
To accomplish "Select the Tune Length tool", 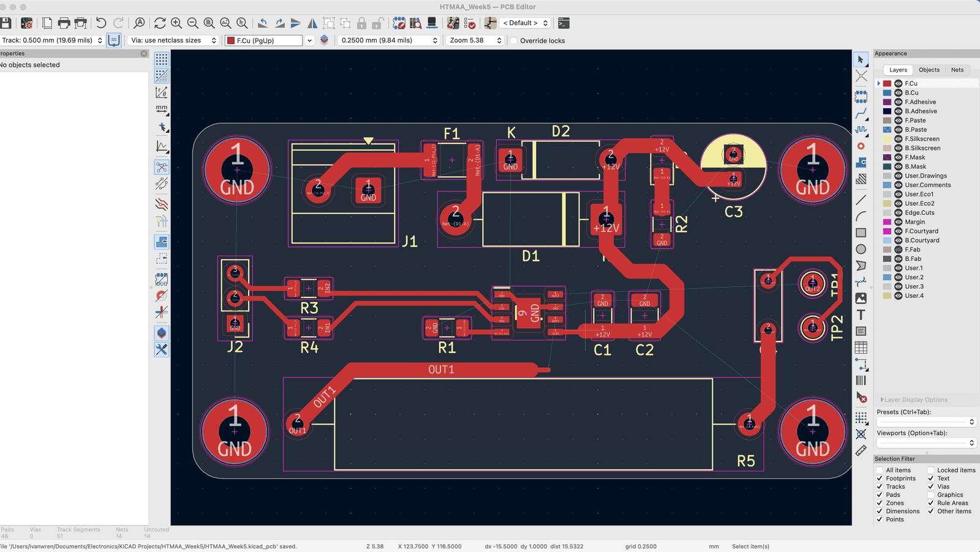I will (x=861, y=130).
